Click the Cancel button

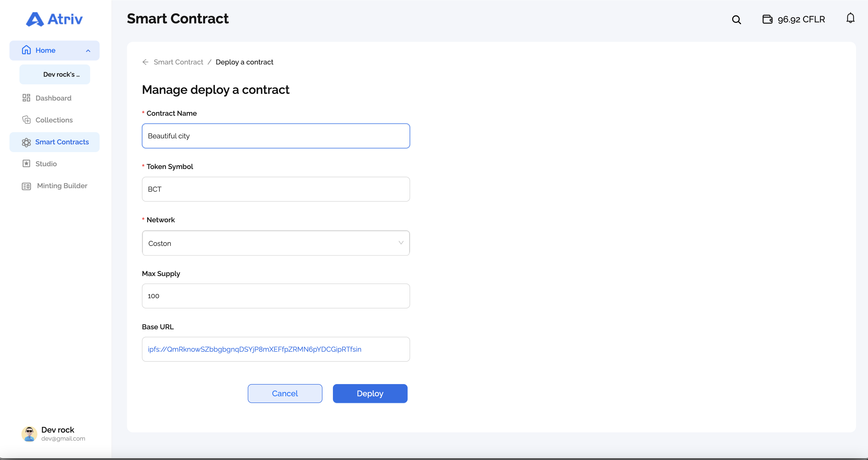point(285,393)
